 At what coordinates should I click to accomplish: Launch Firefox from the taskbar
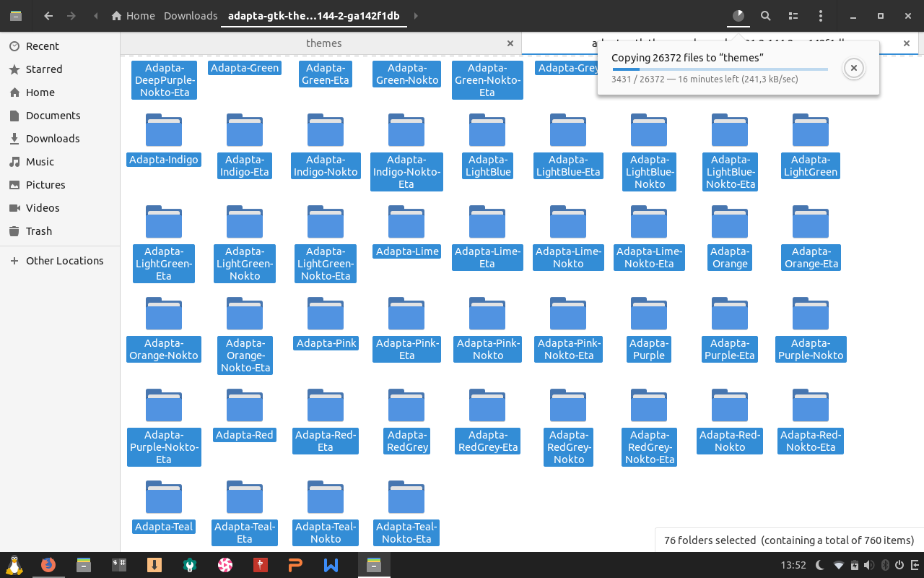pos(48,565)
